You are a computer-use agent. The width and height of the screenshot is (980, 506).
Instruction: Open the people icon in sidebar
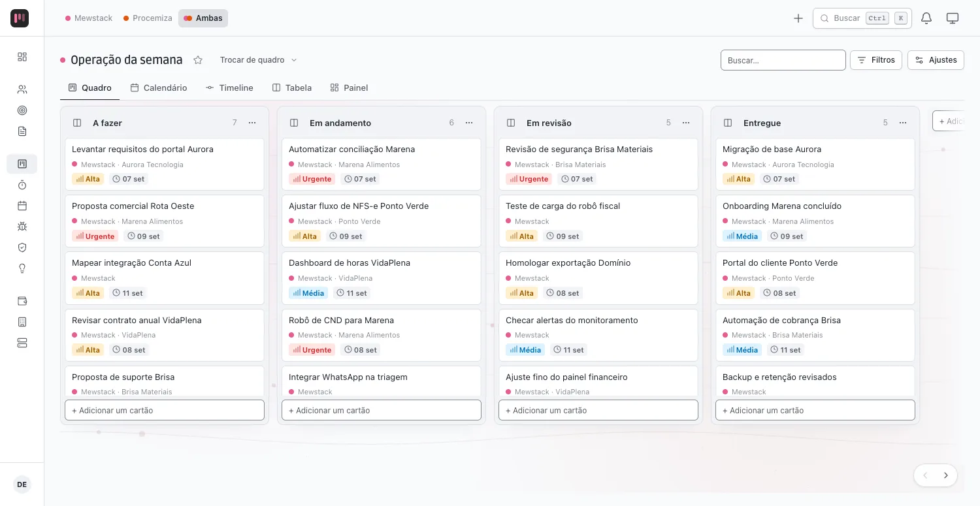tap(22, 89)
